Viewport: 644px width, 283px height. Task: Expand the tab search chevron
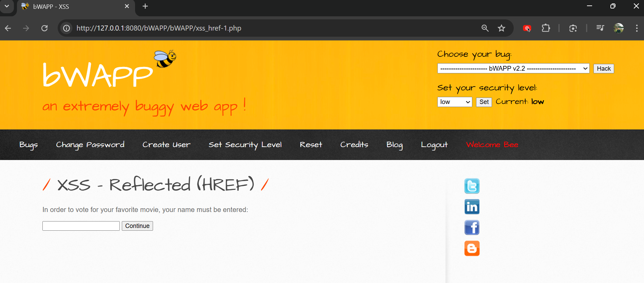(x=7, y=6)
